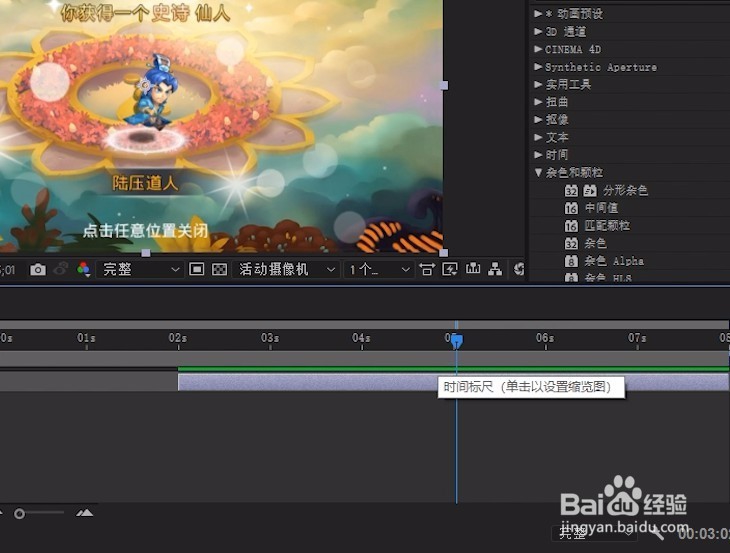This screenshot has height=553, width=730.
Task: Click the 04s mark on time ruler
Action: [361, 338]
